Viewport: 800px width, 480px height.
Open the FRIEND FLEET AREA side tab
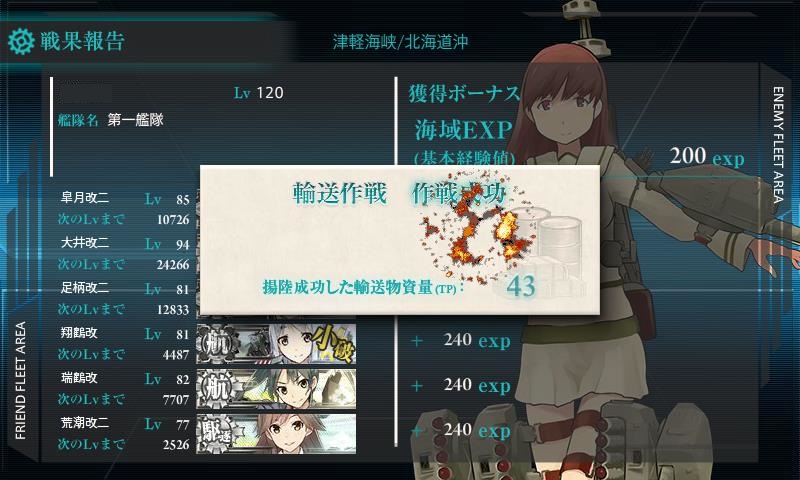20,380
